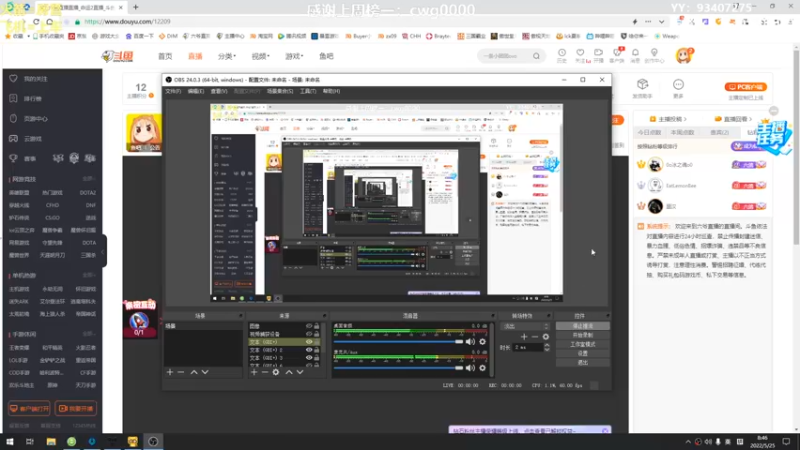Move selected source up in Sources panel
The width and height of the screenshot is (800, 450).
[289, 372]
